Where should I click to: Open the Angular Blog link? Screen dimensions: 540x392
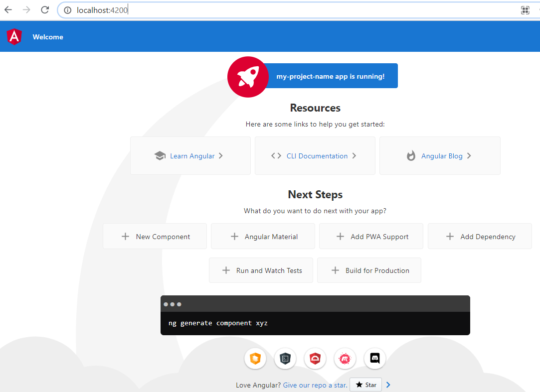tap(442, 156)
